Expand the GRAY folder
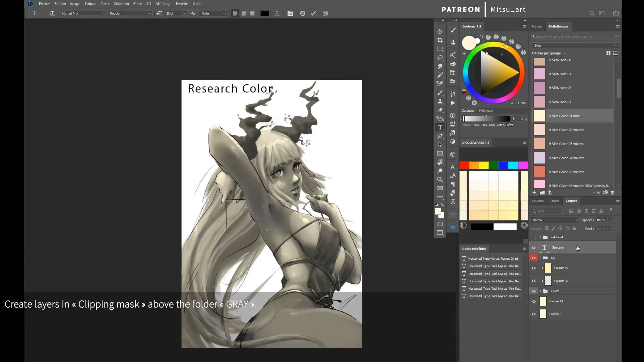Image resolution: width=644 pixels, height=362 pixels. 540,291
